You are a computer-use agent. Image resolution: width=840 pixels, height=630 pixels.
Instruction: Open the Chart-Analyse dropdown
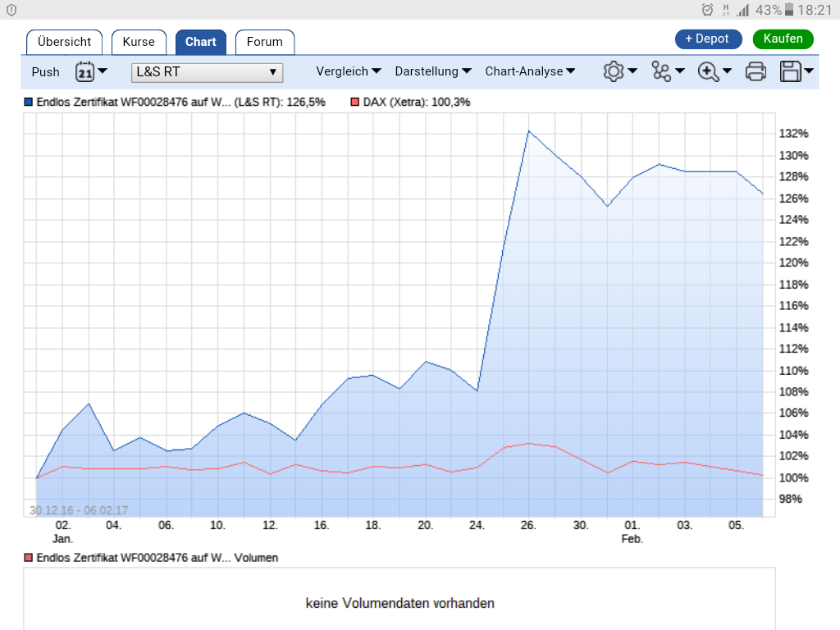pyautogui.click(x=530, y=71)
